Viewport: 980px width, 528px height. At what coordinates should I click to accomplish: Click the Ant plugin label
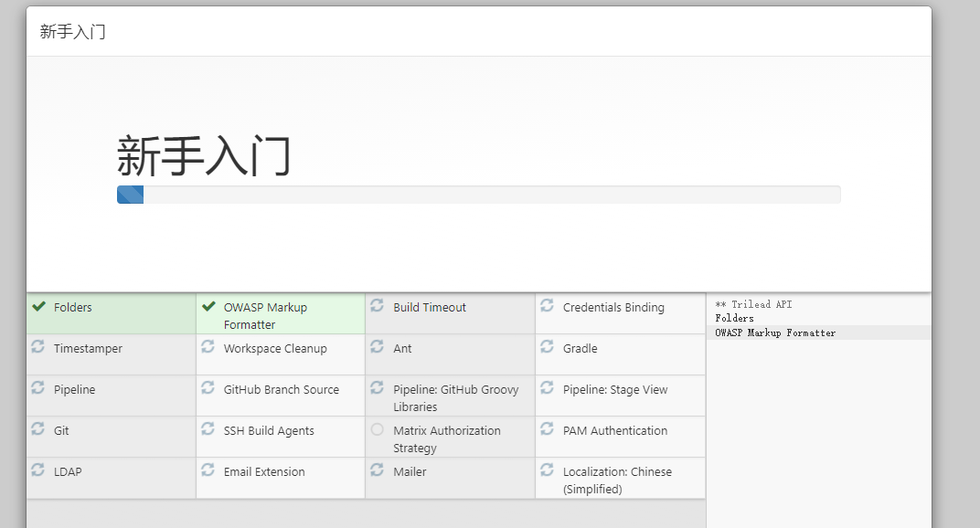coord(402,349)
